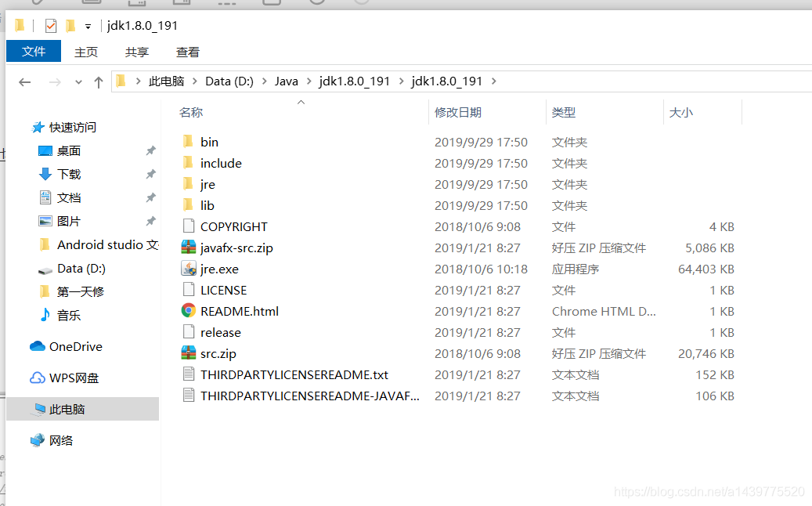Unpin 图片 using its pin icon
The image size is (812, 506).
150,221
